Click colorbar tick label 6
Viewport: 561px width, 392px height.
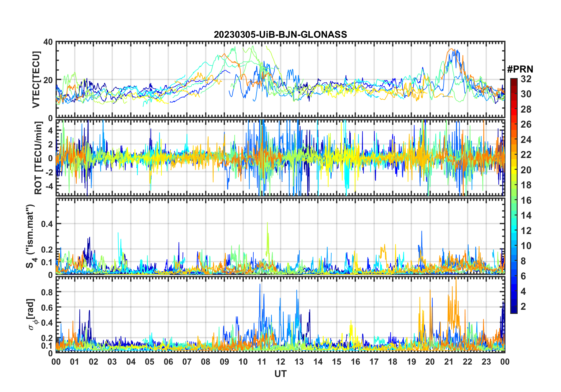523,276
